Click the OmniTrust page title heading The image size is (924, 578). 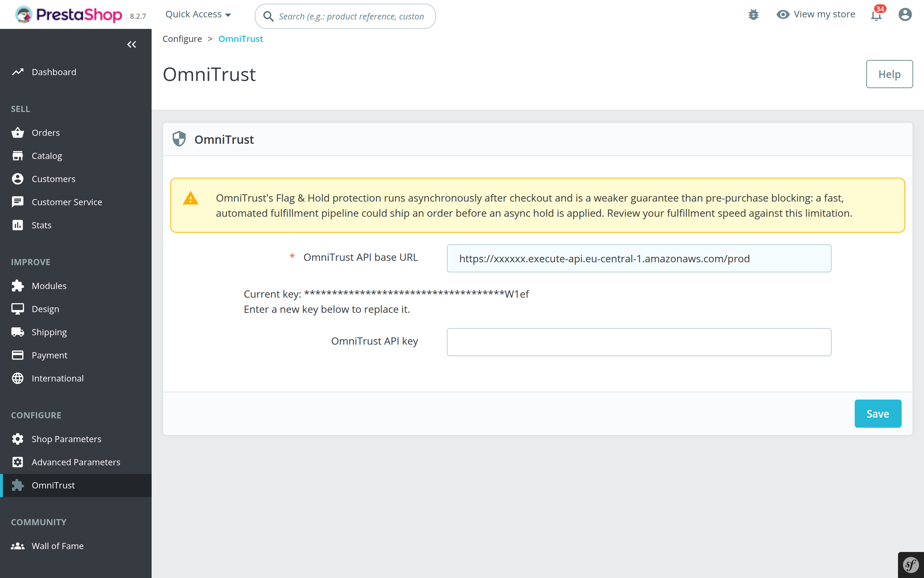209,74
